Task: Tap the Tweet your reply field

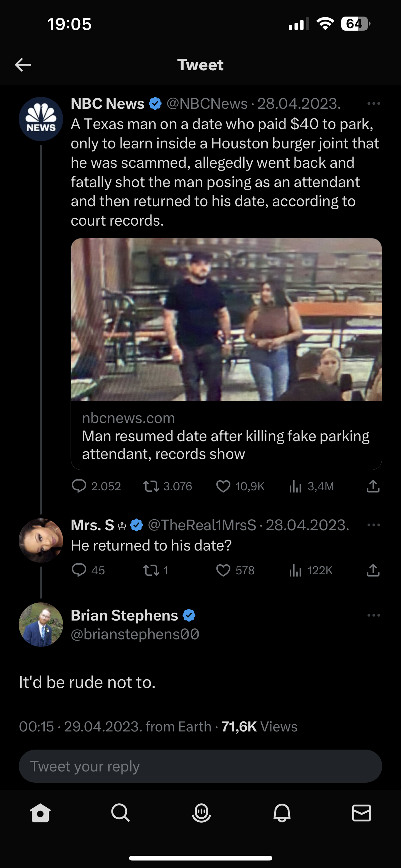Action: 200,766
